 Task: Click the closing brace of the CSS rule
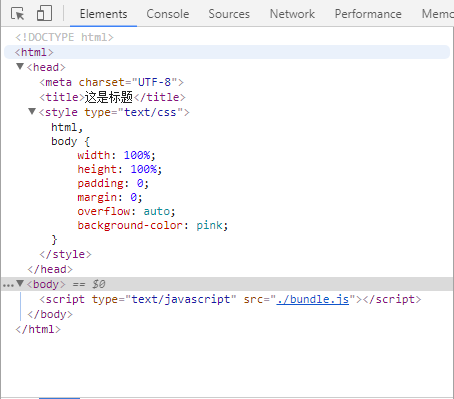(54, 240)
